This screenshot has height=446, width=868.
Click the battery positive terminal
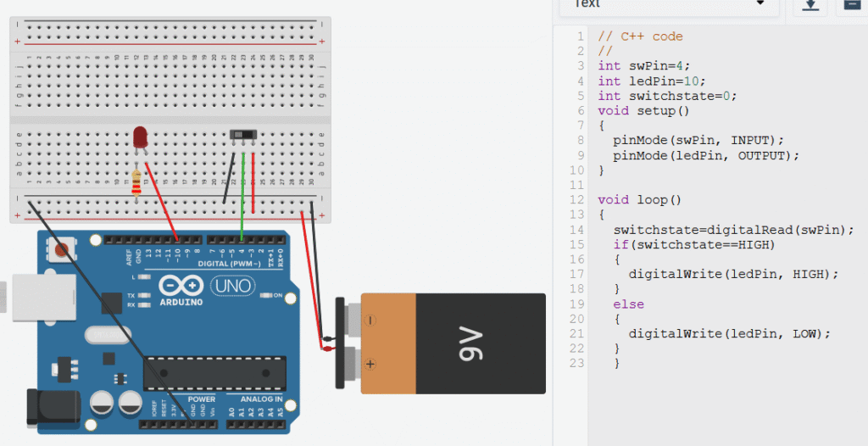[370, 364]
